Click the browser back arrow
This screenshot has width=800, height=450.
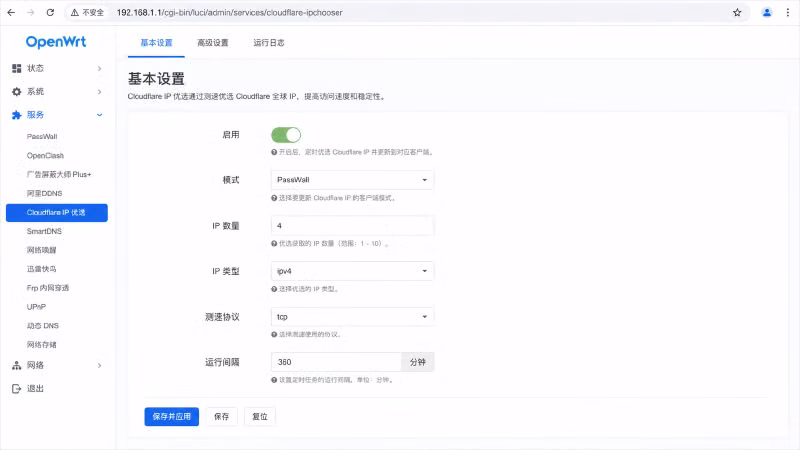[11, 12]
